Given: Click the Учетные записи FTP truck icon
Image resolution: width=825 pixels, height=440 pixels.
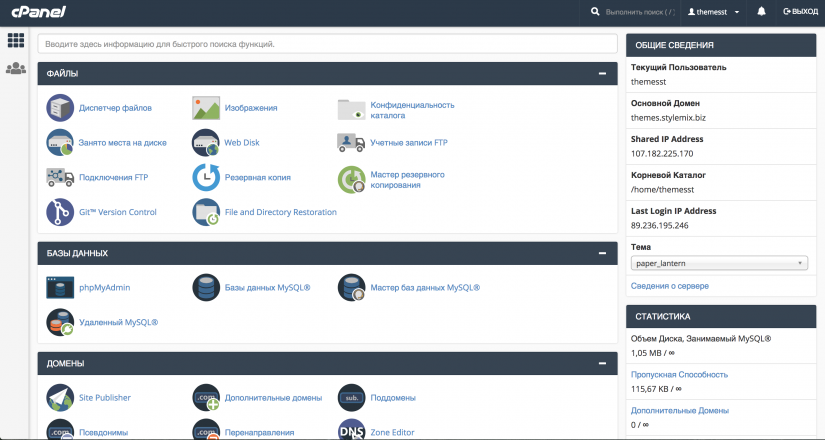Looking at the screenshot, I should 351,142.
